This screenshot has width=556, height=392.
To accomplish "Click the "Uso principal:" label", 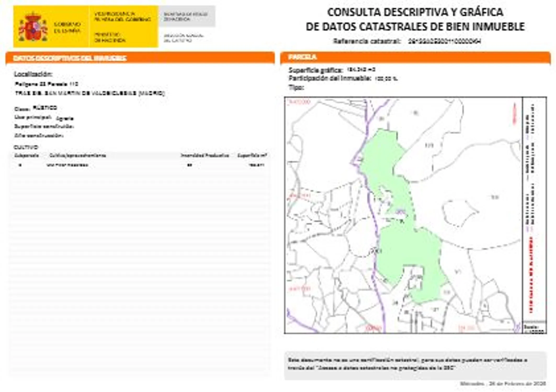I will pos(32,117).
